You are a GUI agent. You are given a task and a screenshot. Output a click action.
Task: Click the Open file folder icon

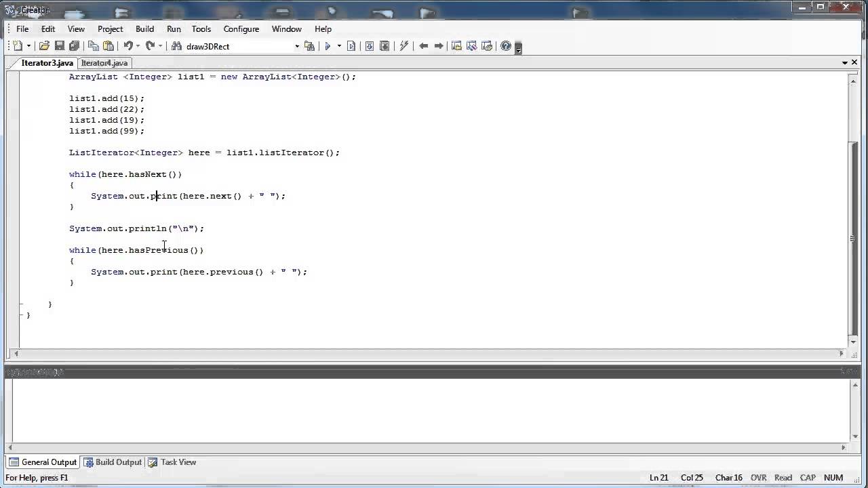point(44,46)
